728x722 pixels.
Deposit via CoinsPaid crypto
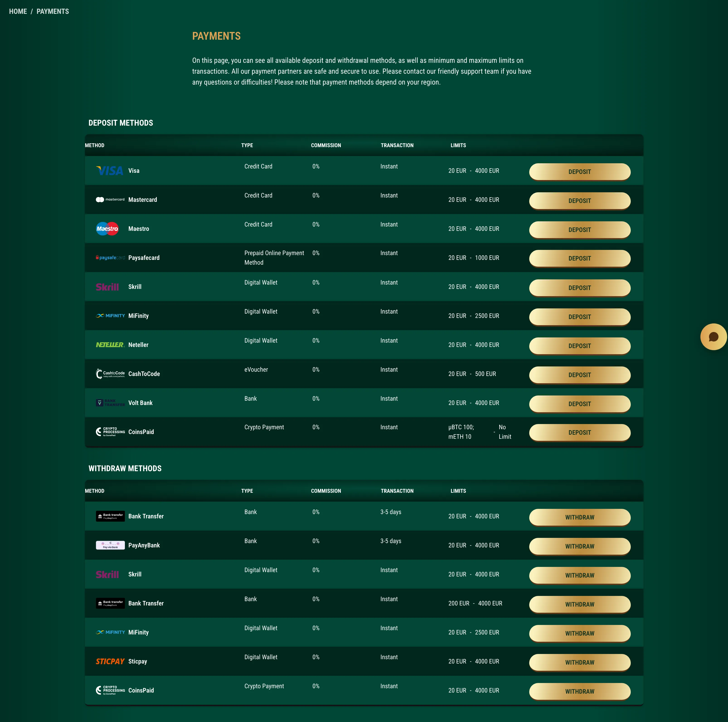pos(580,432)
